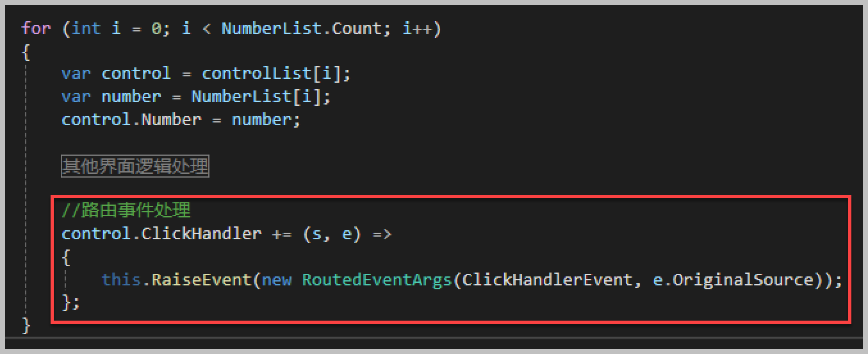Click the i++ increment in the for loop
868x354 pixels.
416,29
